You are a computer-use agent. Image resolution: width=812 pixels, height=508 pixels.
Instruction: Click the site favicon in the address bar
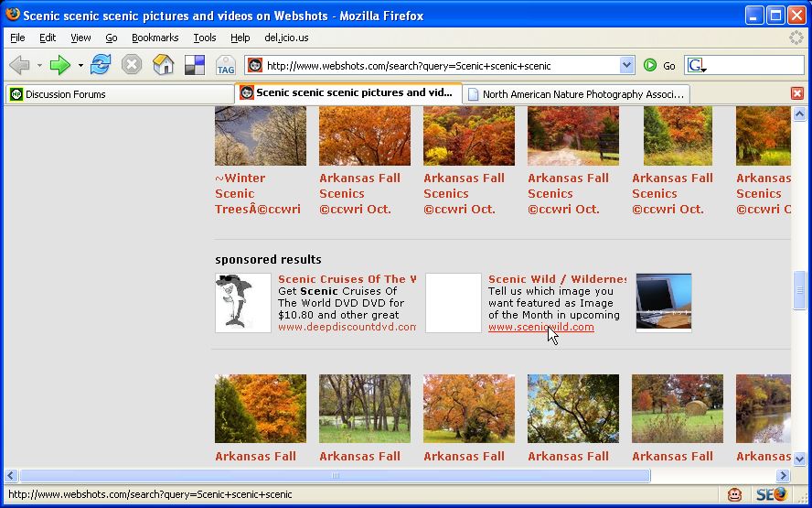click(x=255, y=65)
